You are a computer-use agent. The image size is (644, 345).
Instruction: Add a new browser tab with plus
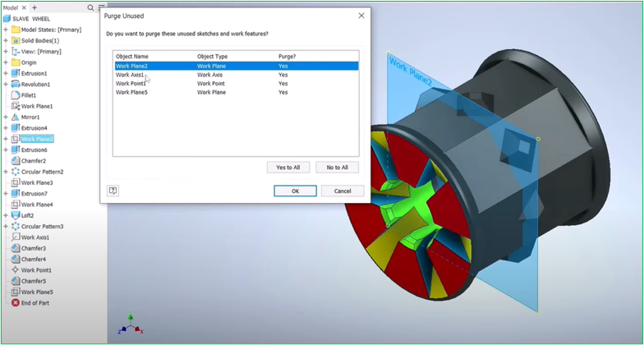[34, 7]
